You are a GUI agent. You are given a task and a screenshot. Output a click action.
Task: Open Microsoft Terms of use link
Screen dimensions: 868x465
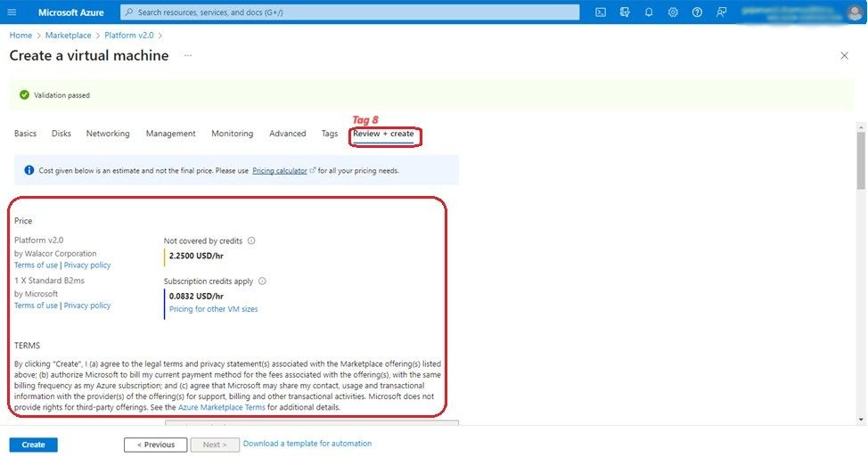point(36,306)
